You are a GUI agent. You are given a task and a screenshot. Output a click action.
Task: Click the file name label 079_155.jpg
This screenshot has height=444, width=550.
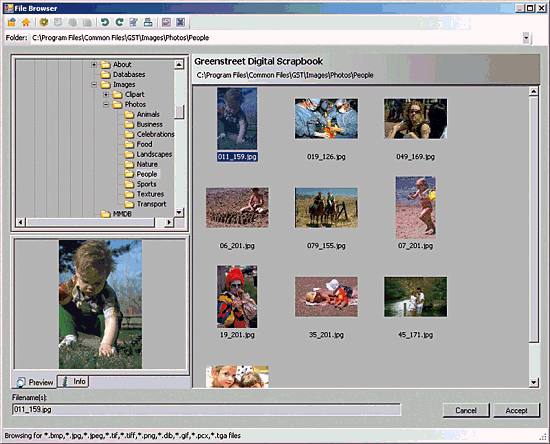[x=326, y=246]
